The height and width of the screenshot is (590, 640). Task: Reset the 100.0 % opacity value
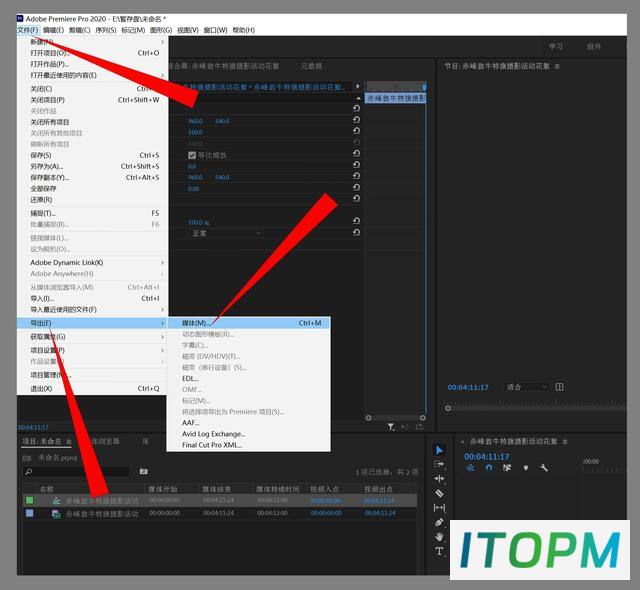(x=356, y=221)
